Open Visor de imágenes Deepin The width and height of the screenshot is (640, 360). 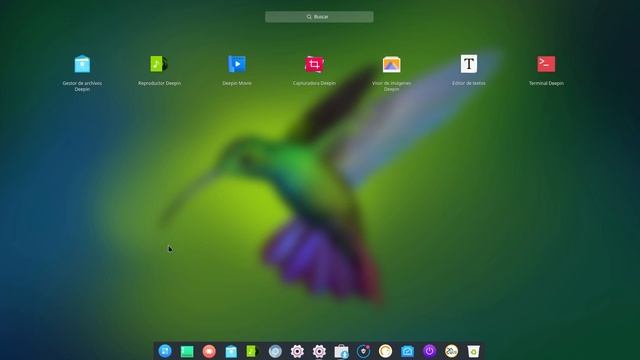tap(391, 64)
